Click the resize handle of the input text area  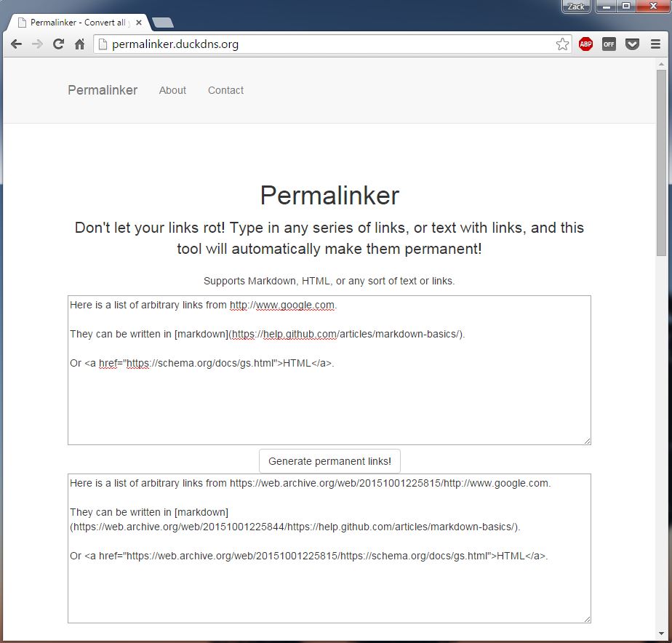pos(587,441)
